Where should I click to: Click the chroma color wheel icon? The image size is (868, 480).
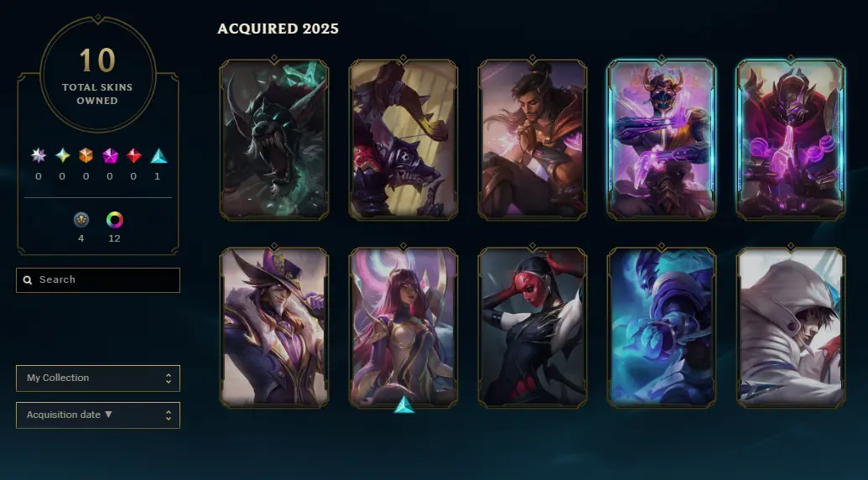tap(115, 220)
